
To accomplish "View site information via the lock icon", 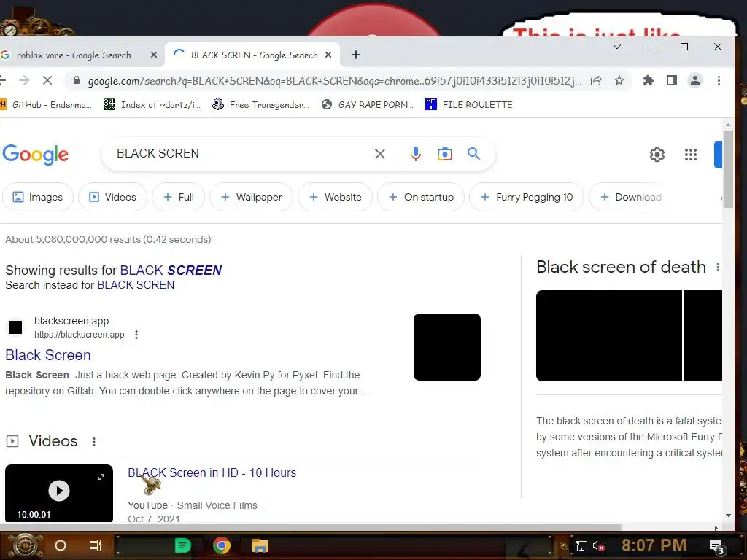I will (76, 80).
